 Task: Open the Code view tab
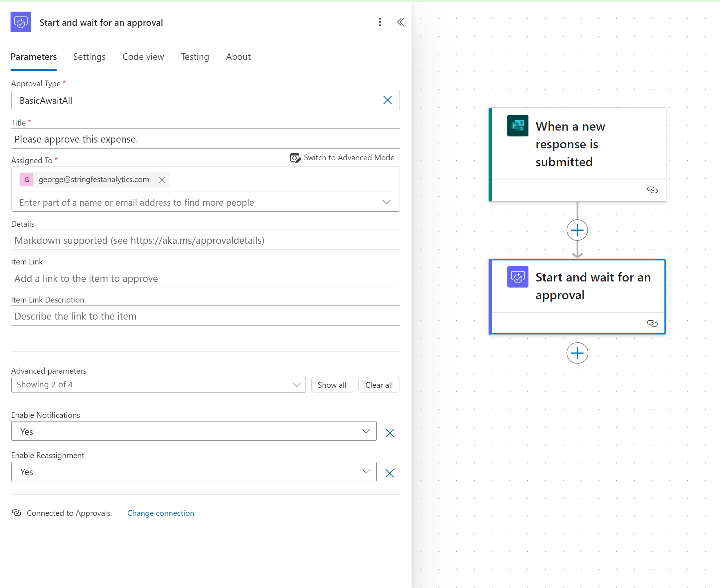(x=143, y=57)
